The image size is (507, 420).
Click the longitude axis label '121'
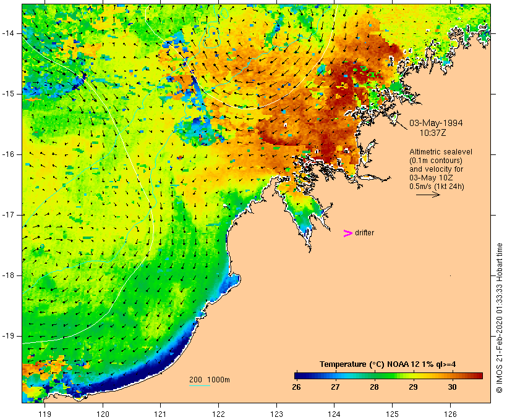click(161, 414)
